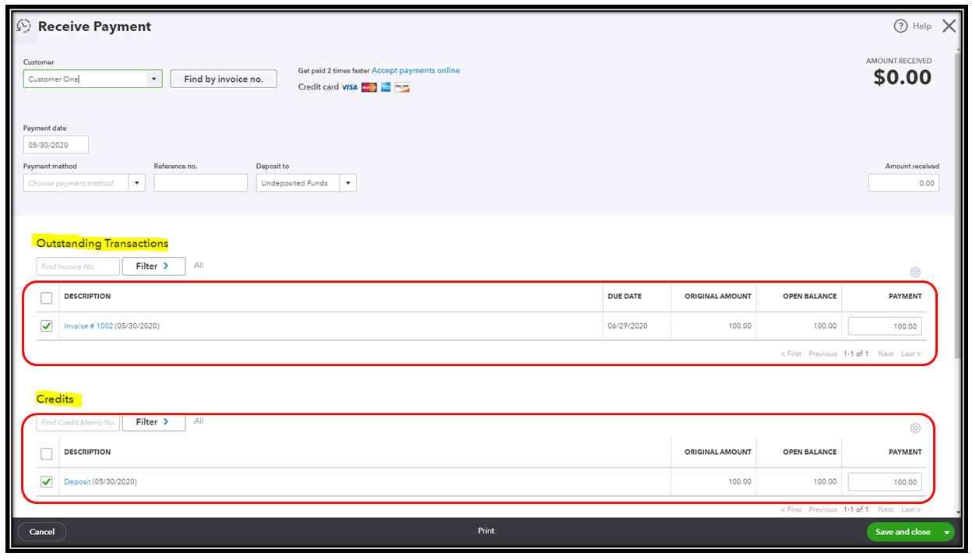Click the Mastercard payment icon
Viewport: 972px width, 560px height.
click(x=368, y=87)
